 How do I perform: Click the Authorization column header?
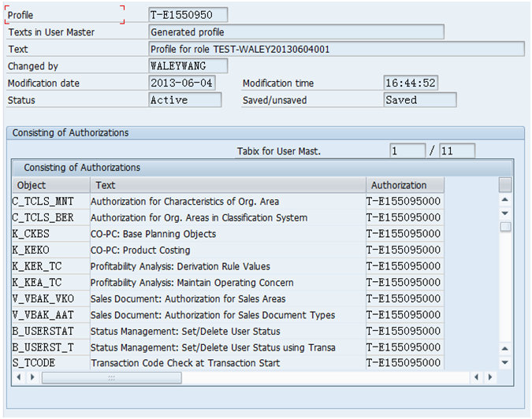(405, 185)
